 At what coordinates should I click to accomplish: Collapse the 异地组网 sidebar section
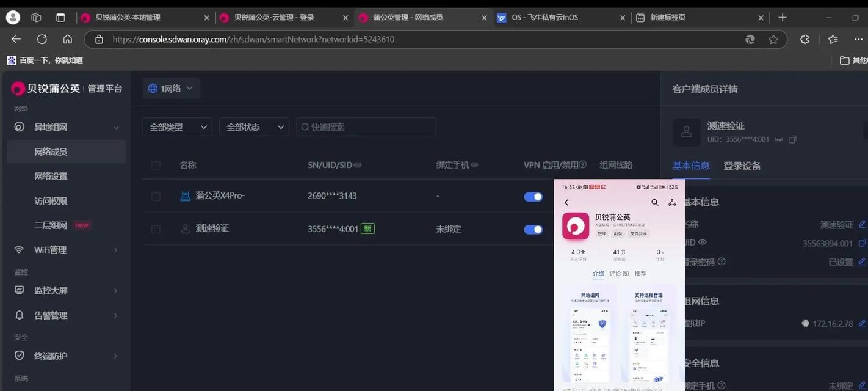116,127
